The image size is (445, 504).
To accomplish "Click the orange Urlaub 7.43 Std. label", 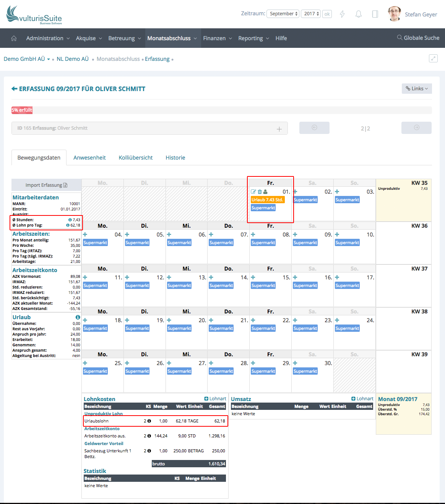I will [268, 200].
